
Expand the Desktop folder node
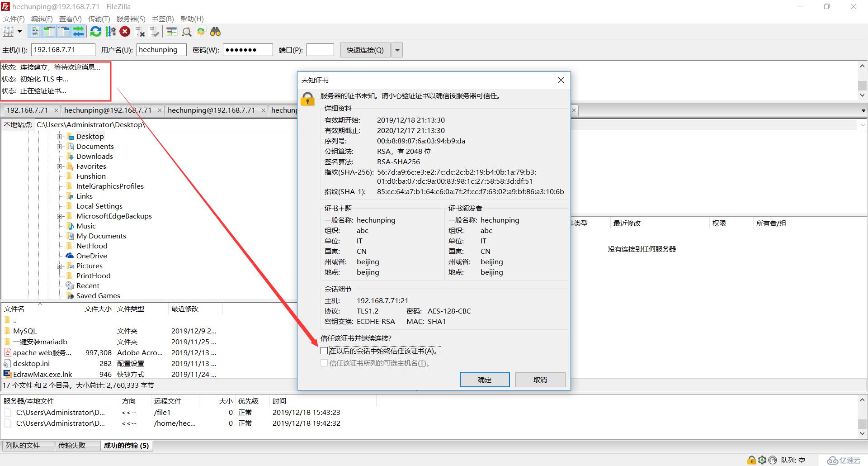(60, 137)
